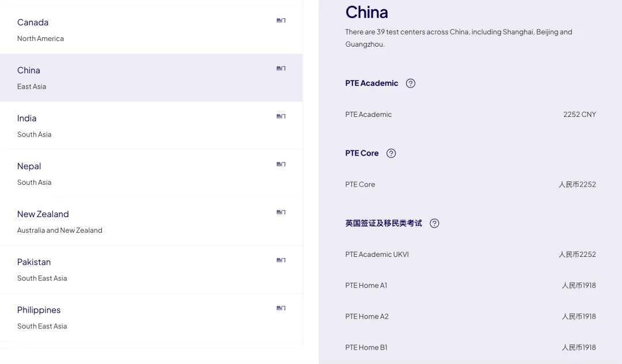
Task: Click 人民币1918 price for PTE Home B1
Action: pos(579,347)
